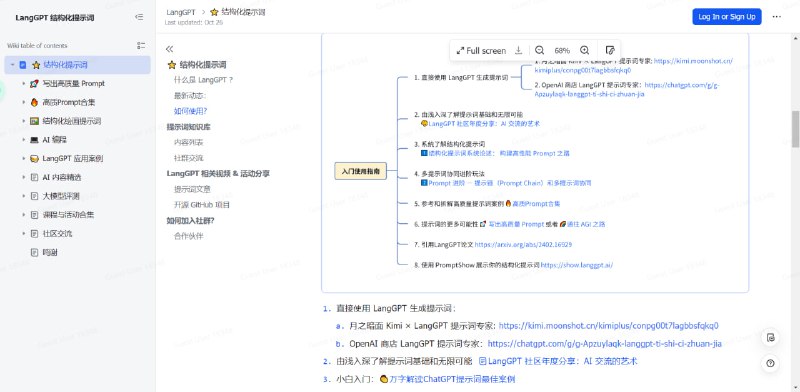Click the picture icon beside 结构化绘图提示词

(x=34, y=121)
